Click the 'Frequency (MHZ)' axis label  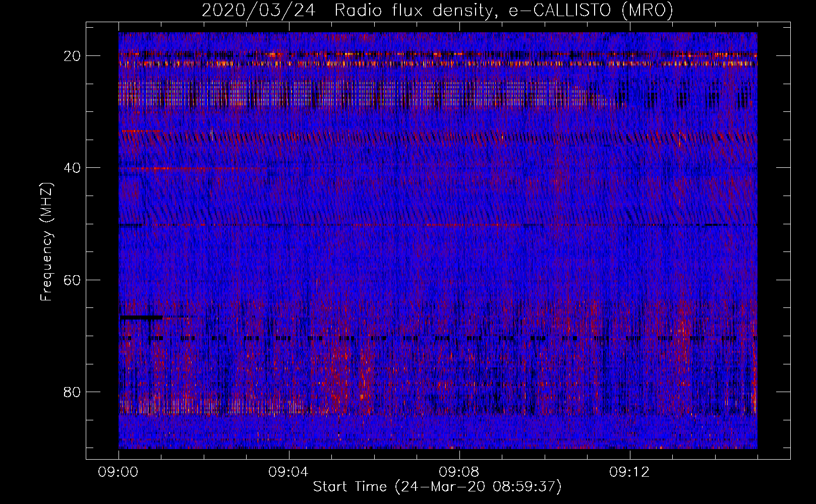(46, 242)
